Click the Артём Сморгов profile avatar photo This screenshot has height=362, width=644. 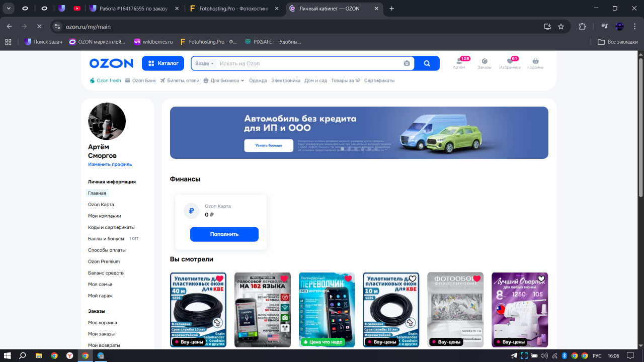107,121
